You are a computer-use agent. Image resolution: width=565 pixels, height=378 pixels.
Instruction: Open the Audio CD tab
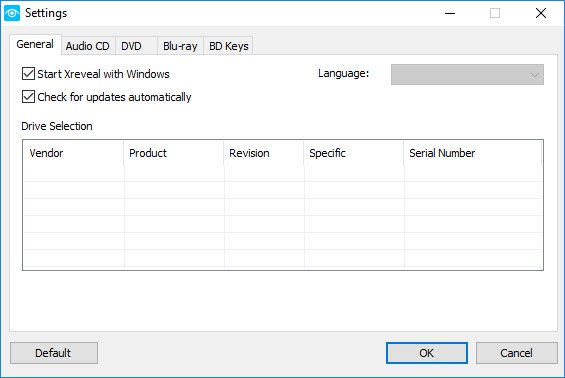tap(88, 46)
